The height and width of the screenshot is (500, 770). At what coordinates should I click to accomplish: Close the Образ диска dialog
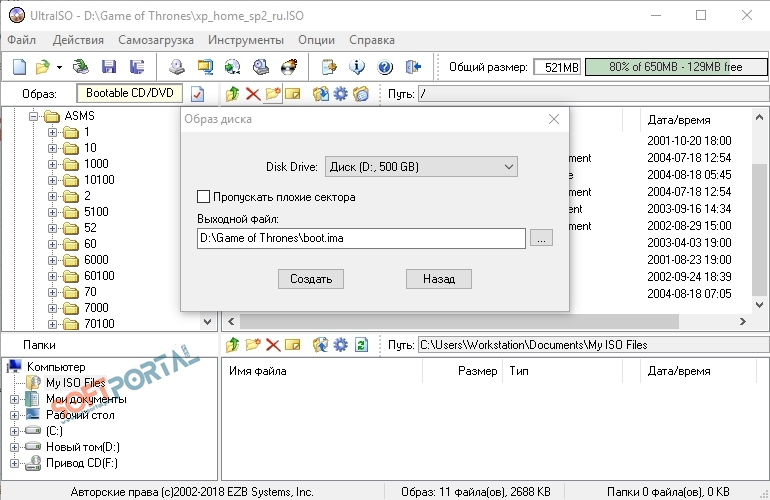coord(554,119)
